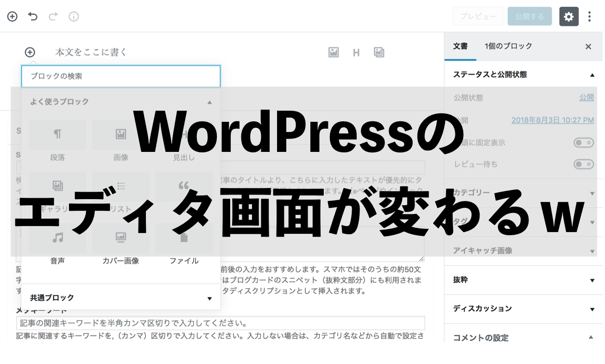The height and width of the screenshot is (364, 605).
Task: Expand the 抜粋 panel
Action: 523,280
